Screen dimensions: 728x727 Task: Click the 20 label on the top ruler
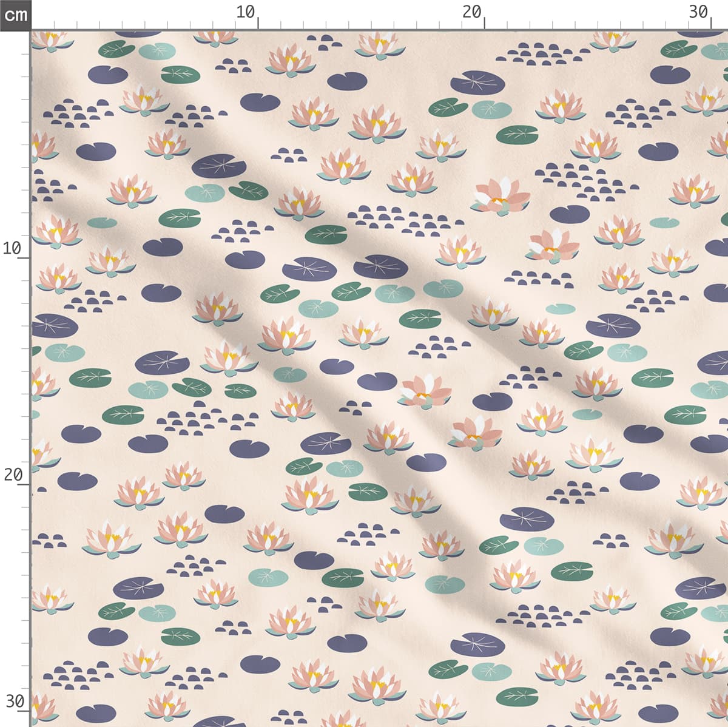point(471,12)
